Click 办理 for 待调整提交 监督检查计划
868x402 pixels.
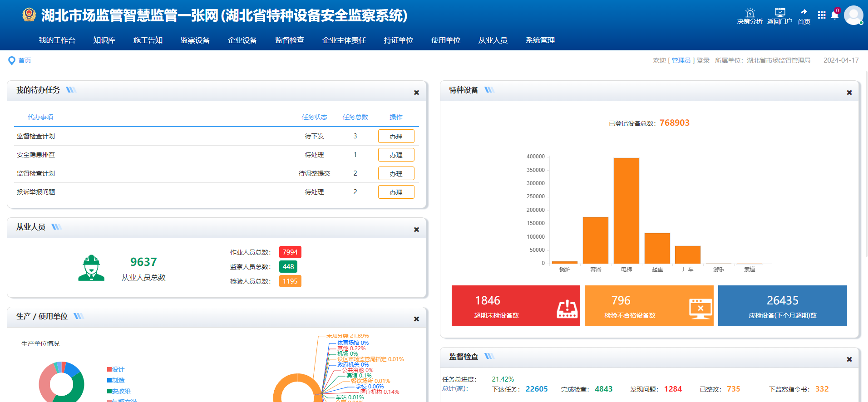click(396, 173)
